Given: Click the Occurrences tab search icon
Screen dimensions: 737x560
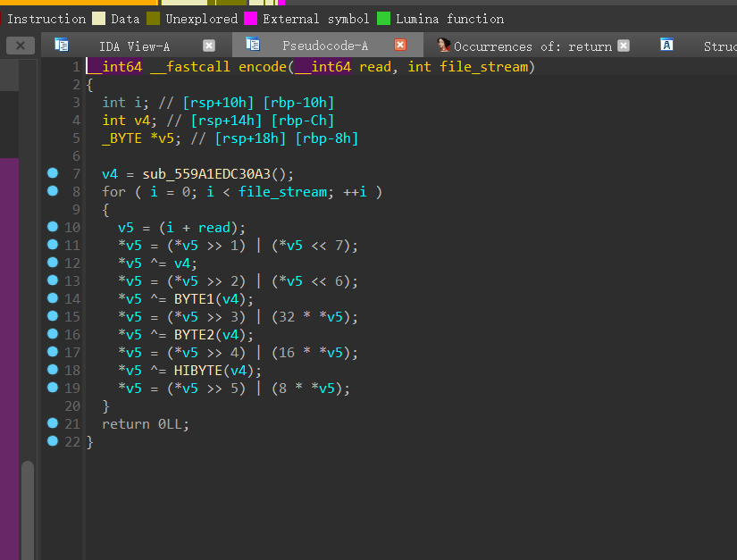Looking at the screenshot, I should (443, 45).
